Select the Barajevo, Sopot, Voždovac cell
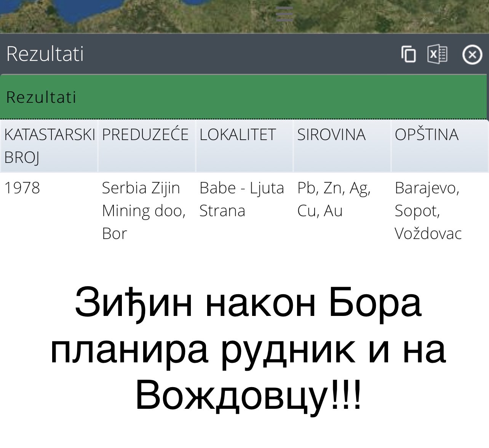This screenshot has height=448, width=489. [440, 210]
